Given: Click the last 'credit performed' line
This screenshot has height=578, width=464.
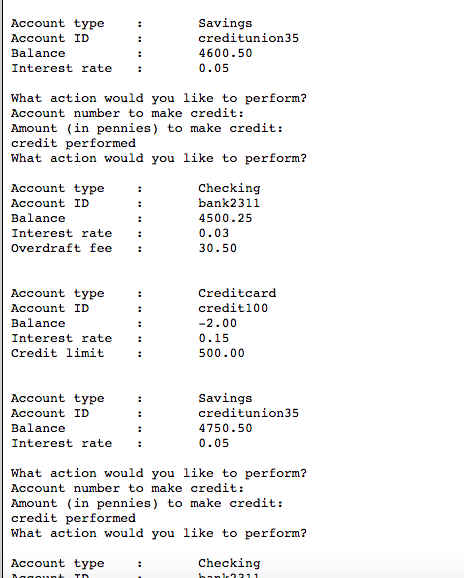Looking at the screenshot, I should 73,518.
